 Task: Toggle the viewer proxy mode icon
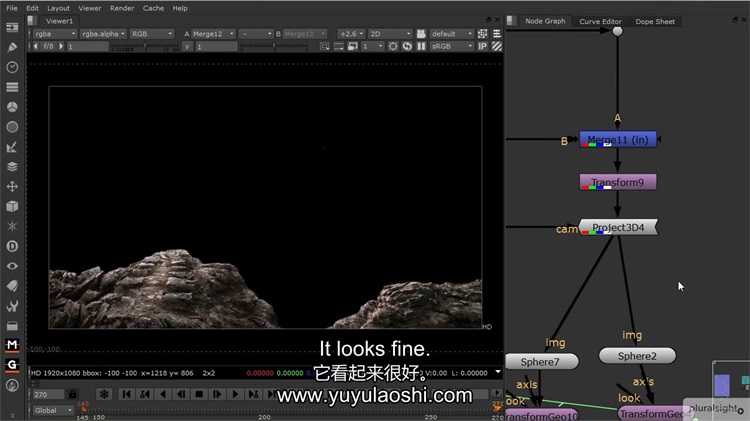click(x=353, y=46)
